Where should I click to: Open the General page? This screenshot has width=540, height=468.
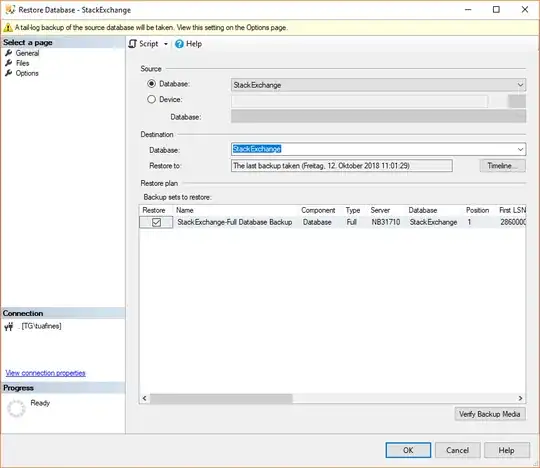pyautogui.click(x=27, y=53)
